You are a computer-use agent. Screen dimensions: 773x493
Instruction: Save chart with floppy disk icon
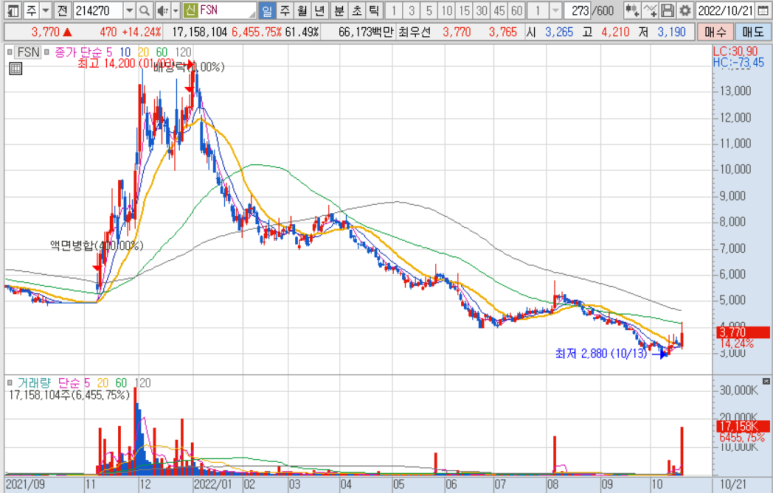tap(667, 10)
